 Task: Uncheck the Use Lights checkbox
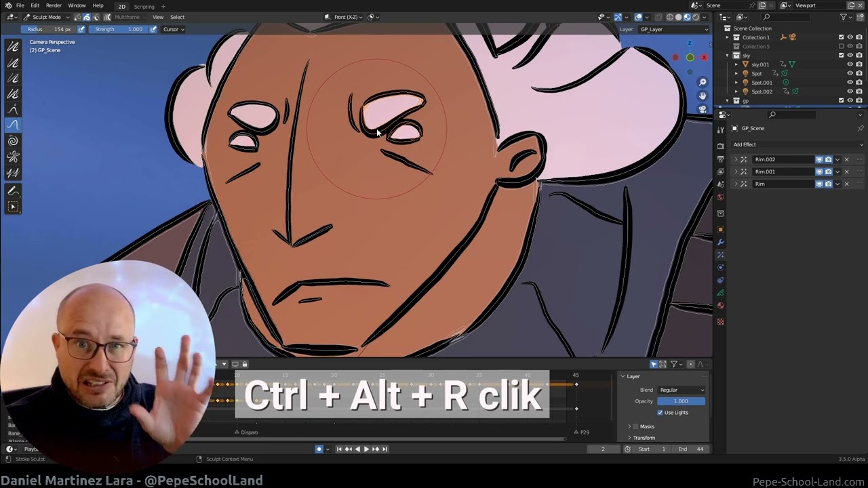pos(660,412)
